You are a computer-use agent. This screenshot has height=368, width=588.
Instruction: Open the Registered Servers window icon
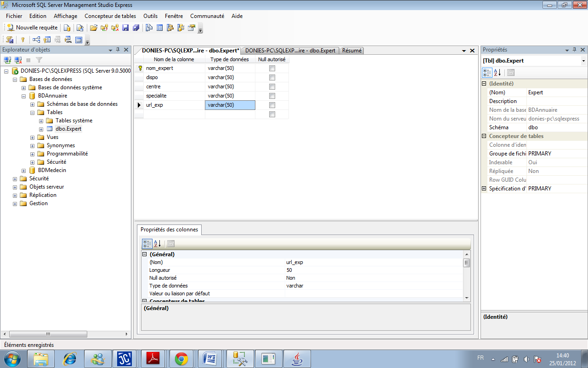coord(149,28)
